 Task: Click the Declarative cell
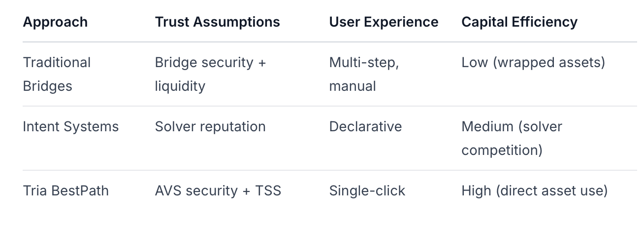point(365,126)
